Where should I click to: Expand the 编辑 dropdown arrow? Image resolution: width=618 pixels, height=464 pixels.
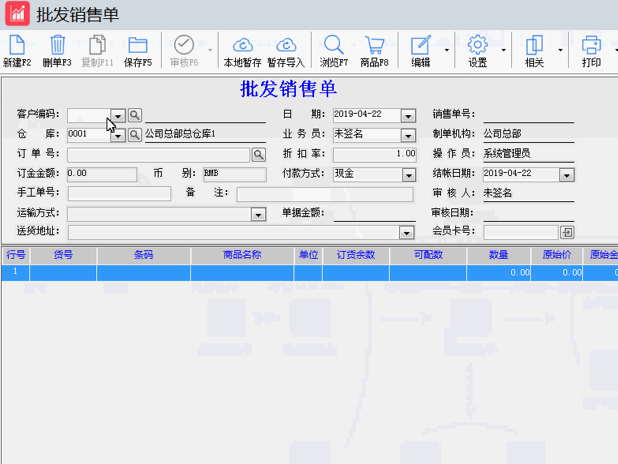pos(447,50)
